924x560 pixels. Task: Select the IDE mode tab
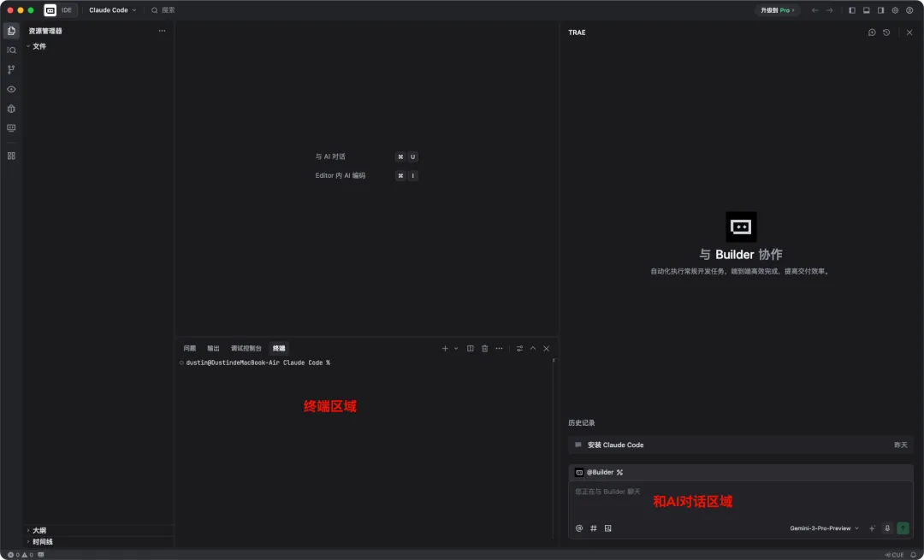click(x=67, y=10)
